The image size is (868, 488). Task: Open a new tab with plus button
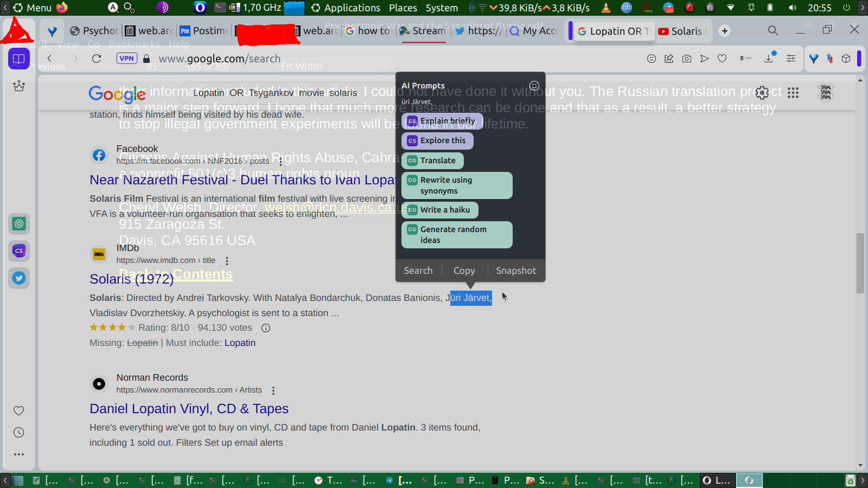[x=725, y=31]
